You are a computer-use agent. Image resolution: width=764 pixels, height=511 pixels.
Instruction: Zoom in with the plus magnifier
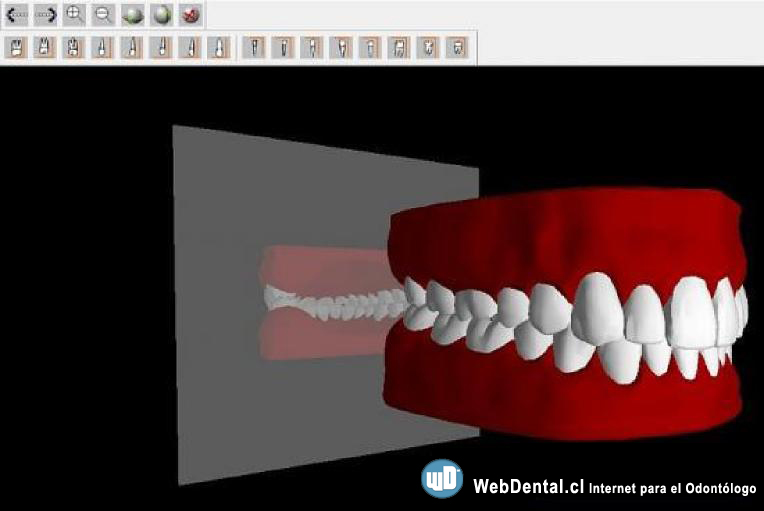pos(74,15)
